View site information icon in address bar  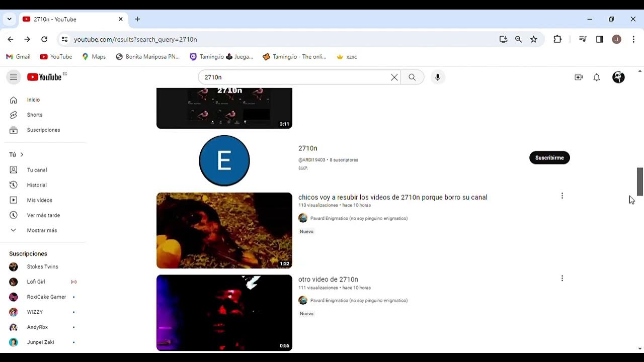[x=64, y=39]
